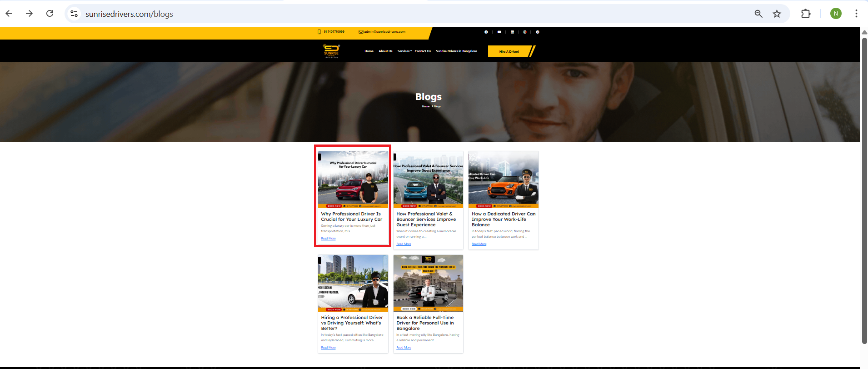Bookmark this page with the star icon
Image resolution: width=868 pixels, height=369 pixels.
pos(777,14)
